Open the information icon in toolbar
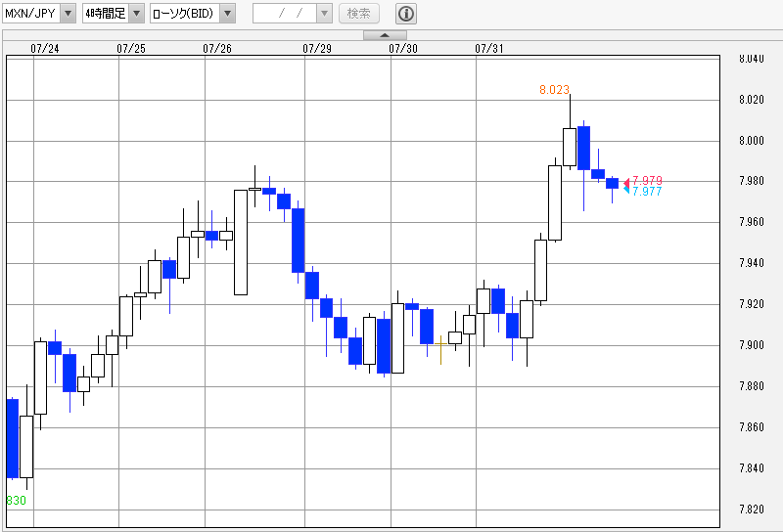This screenshot has width=783, height=532. [x=406, y=14]
